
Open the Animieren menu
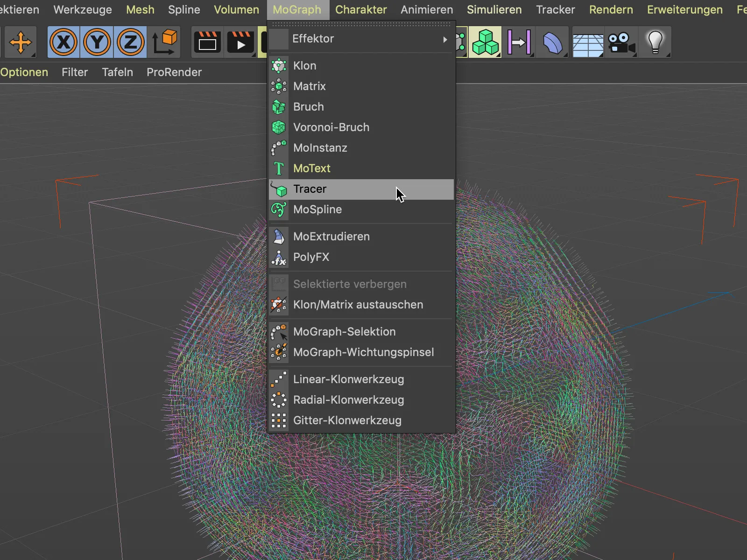pyautogui.click(x=427, y=10)
